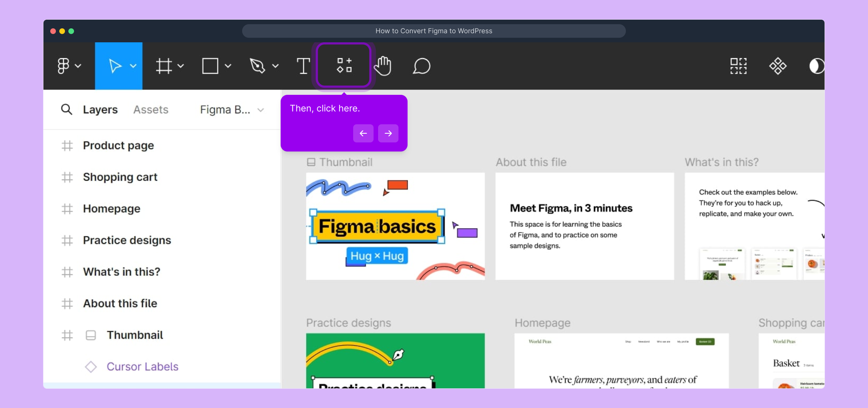Click the highlighted Resources tool
The width and height of the screenshot is (868, 408).
(x=344, y=65)
